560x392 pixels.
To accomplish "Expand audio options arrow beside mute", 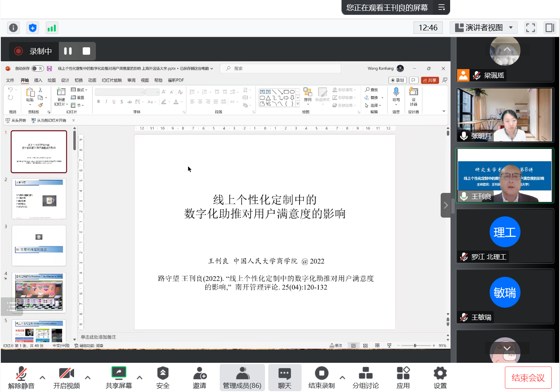I will (x=42, y=377).
